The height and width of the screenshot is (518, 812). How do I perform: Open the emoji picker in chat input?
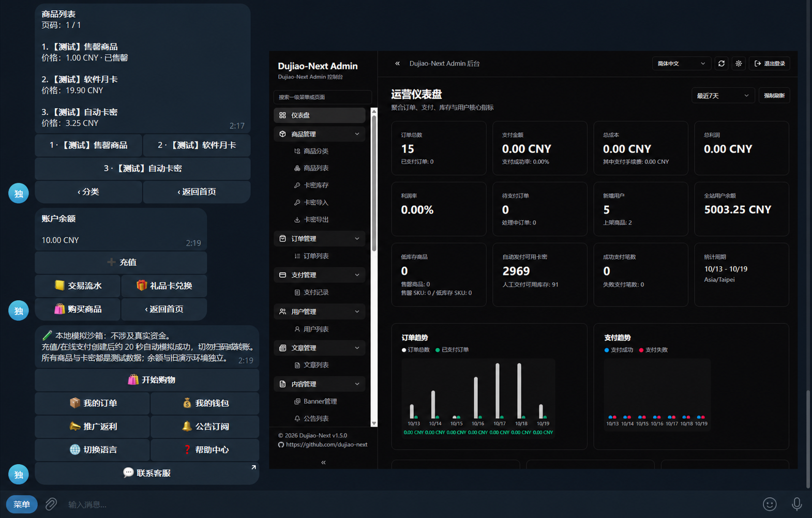(770, 504)
